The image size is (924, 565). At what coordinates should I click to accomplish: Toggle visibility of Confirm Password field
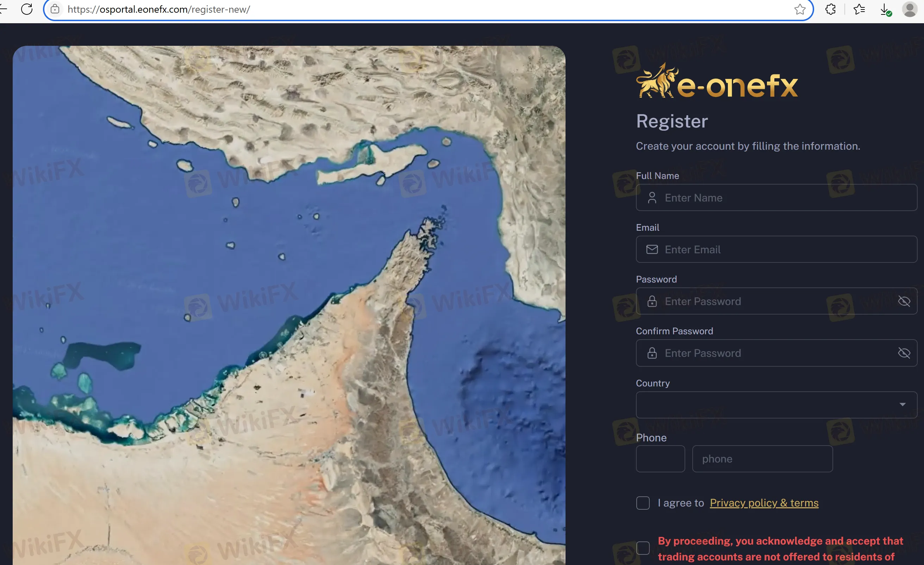coord(904,353)
